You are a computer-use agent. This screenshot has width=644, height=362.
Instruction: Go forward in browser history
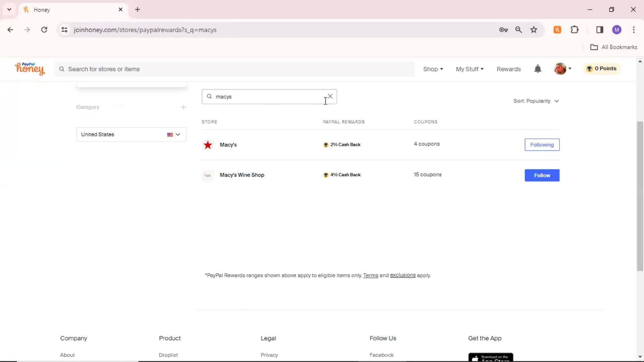pos(27,30)
